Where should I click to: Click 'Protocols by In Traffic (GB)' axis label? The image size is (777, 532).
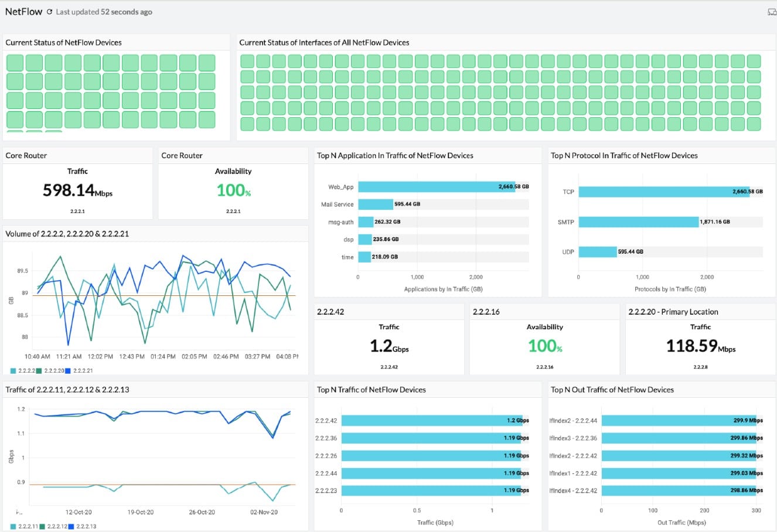(670, 289)
